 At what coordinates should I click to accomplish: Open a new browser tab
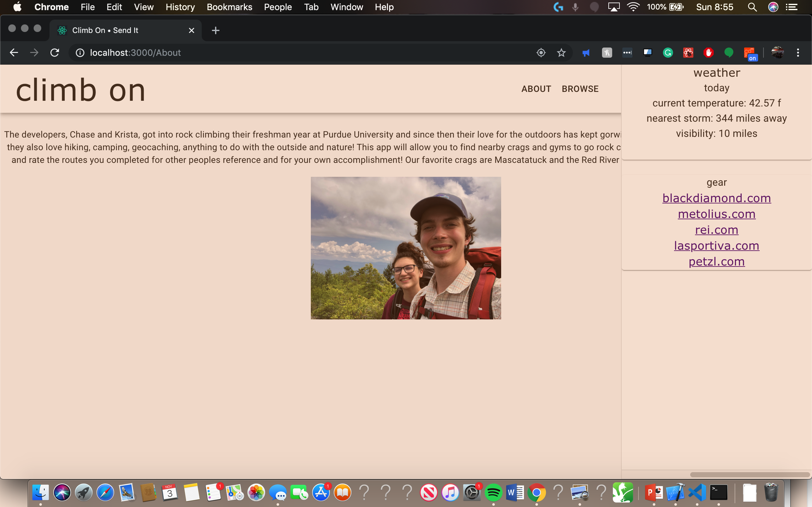(215, 30)
